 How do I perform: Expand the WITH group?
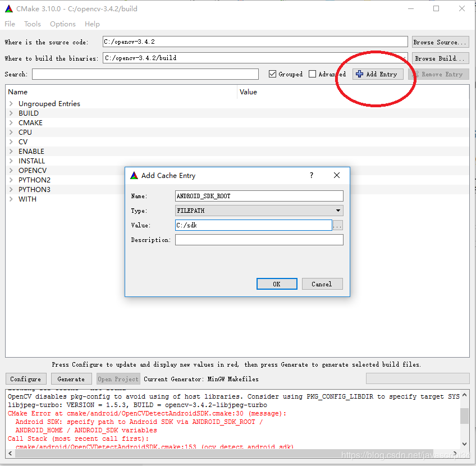[x=11, y=199]
